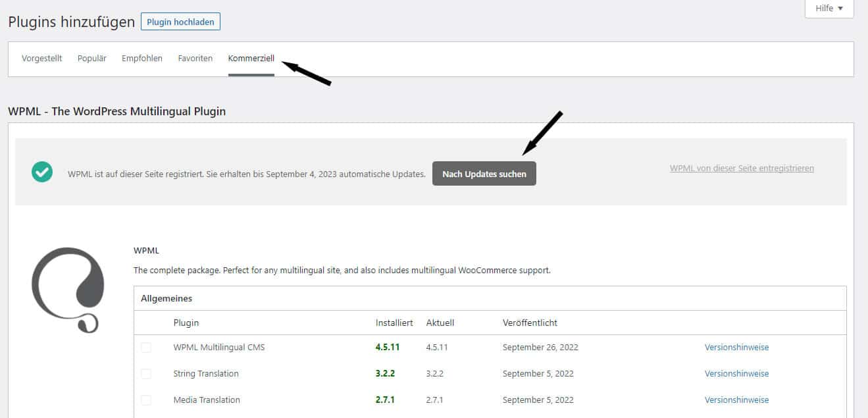Click installed version 2.7.1 in bold

385,400
